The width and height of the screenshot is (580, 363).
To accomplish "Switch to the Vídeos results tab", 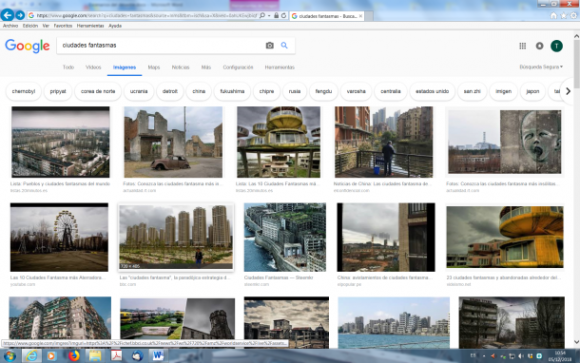I will pyautogui.click(x=93, y=67).
